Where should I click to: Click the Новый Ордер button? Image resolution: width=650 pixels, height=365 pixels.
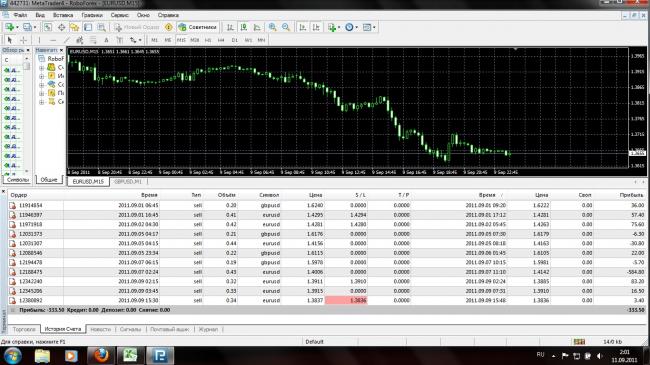click(137, 27)
